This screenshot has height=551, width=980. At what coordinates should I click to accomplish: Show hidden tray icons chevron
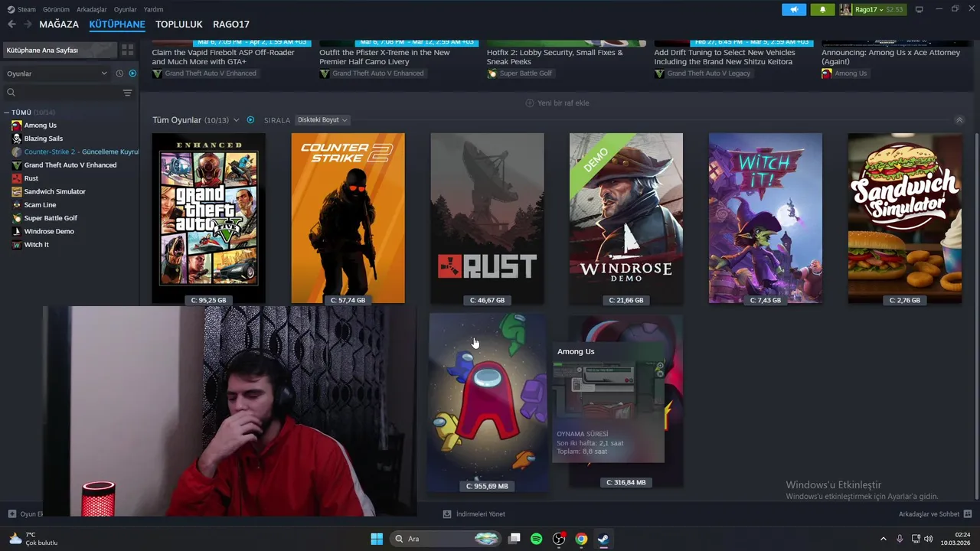[883, 539]
